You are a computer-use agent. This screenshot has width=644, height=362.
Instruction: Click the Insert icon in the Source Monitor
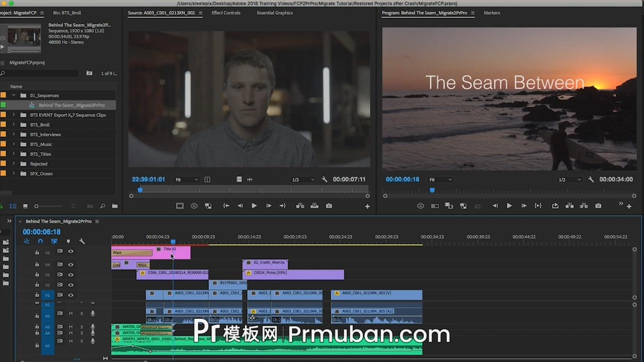(x=300, y=206)
